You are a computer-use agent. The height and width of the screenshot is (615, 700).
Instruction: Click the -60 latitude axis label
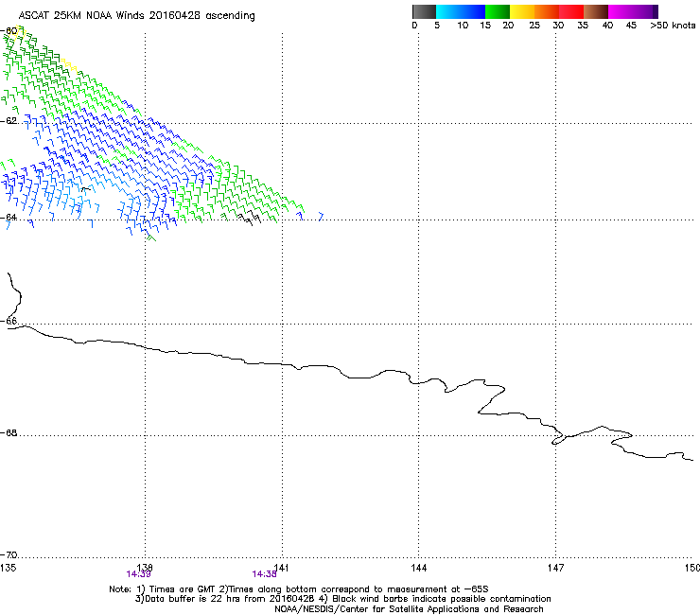9,31
